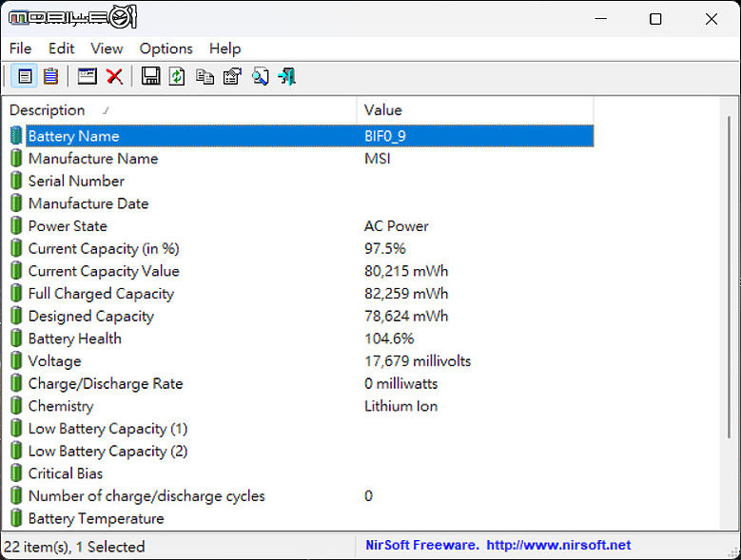Copy selected items with copy icon
Screen dimensions: 741x560
(205, 76)
